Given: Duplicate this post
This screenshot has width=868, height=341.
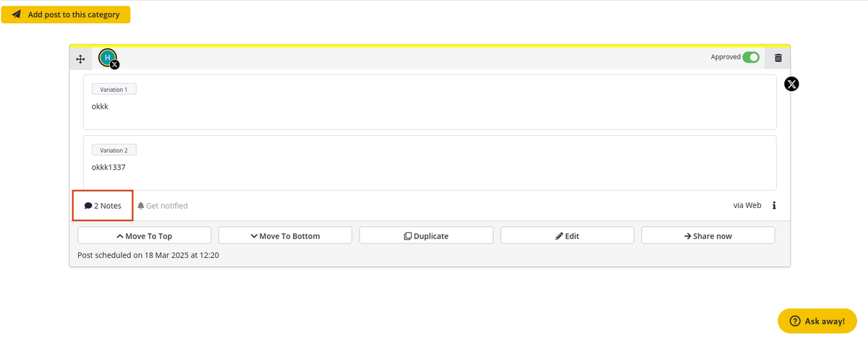Looking at the screenshot, I should pyautogui.click(x=426, y=236).
